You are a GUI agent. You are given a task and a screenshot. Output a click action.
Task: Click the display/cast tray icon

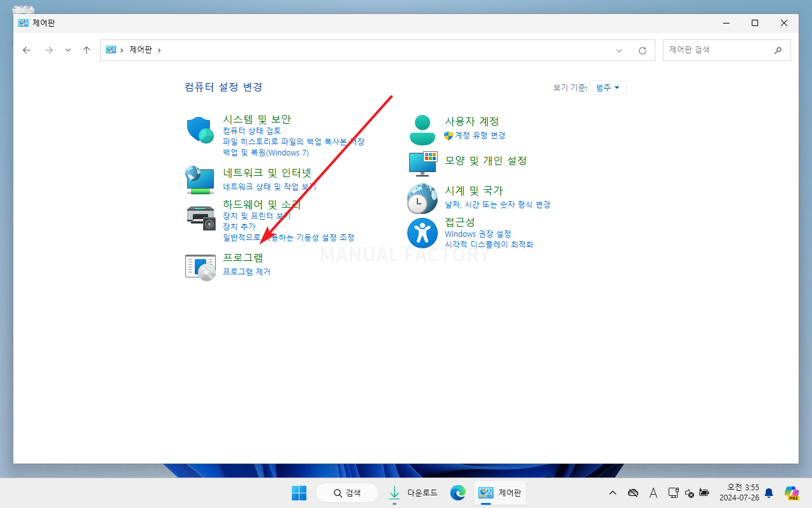pyautogui.click(x=674, y=493)
